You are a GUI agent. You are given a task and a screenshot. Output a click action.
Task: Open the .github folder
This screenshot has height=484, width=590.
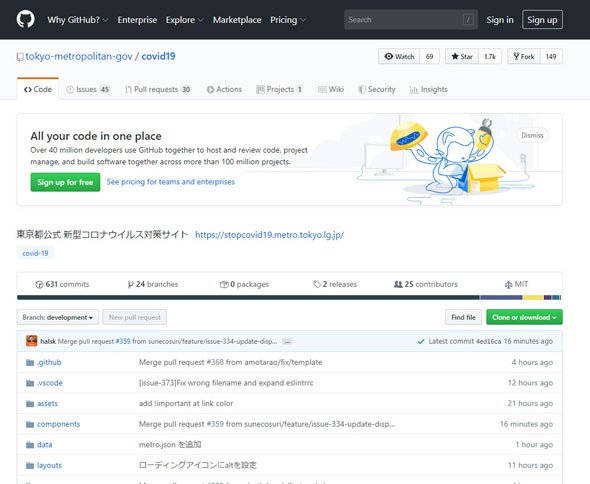pos(49,362)
